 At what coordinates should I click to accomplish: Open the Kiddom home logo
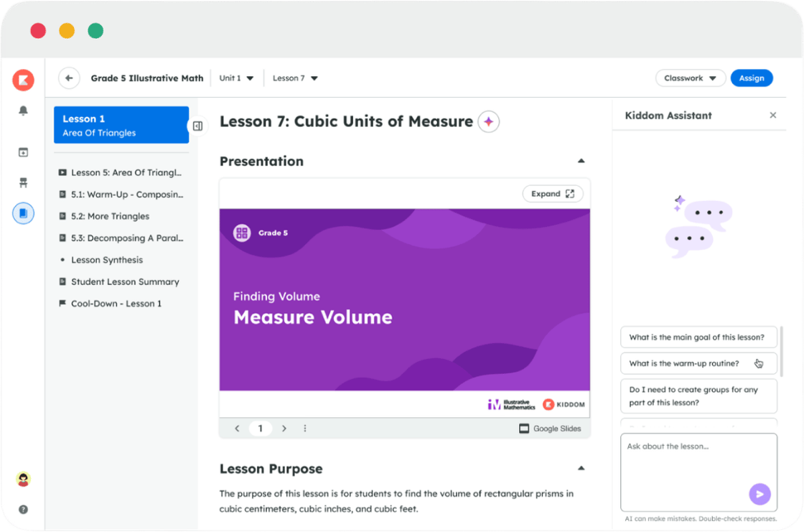click(x=23, y=80)
